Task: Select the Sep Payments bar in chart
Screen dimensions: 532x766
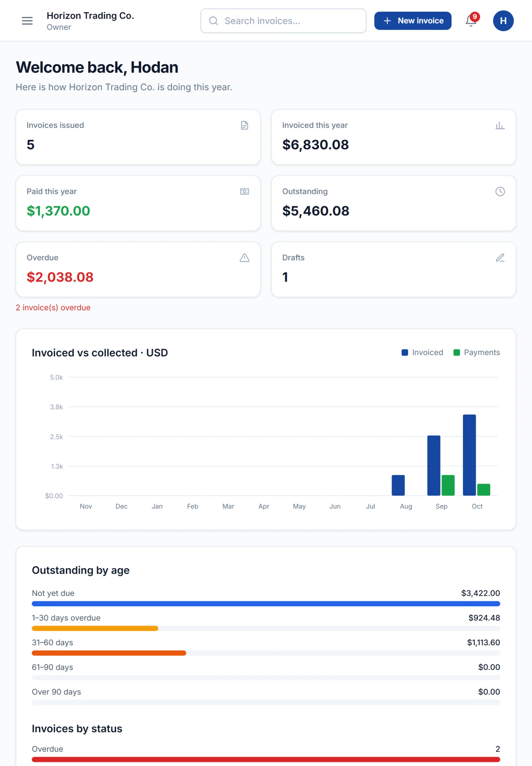Action: tap(448, 485)
